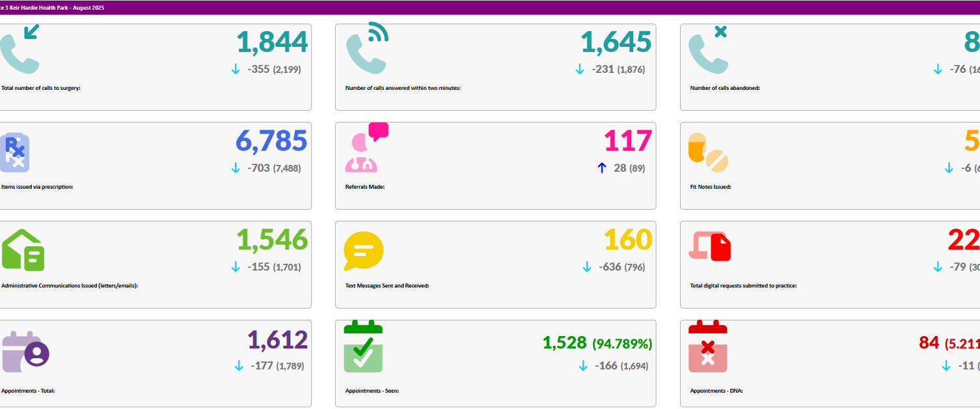Click the calls answered phone icon
980x409 pixels.
[x=367, y=48]
